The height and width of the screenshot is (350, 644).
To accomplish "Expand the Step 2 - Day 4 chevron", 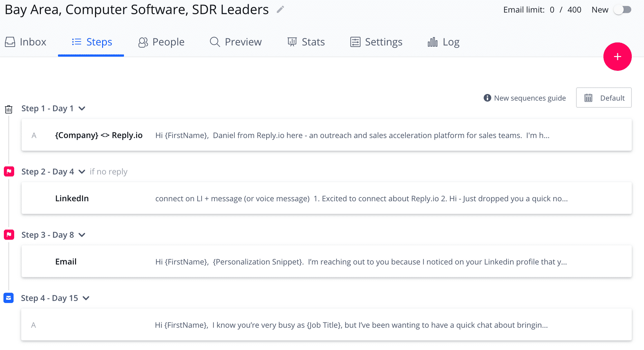I will (82, 172).
